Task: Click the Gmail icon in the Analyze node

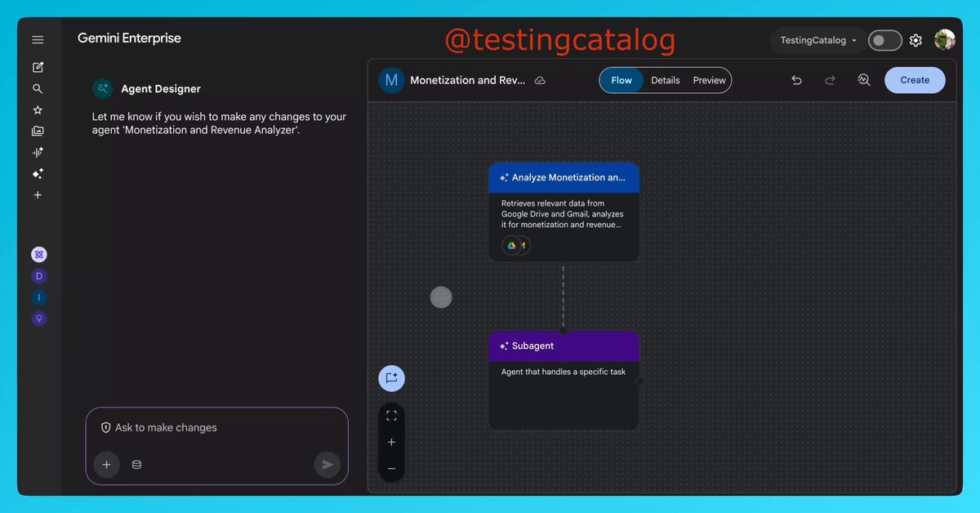Action: pyautogui.click(x=523, y=245)
